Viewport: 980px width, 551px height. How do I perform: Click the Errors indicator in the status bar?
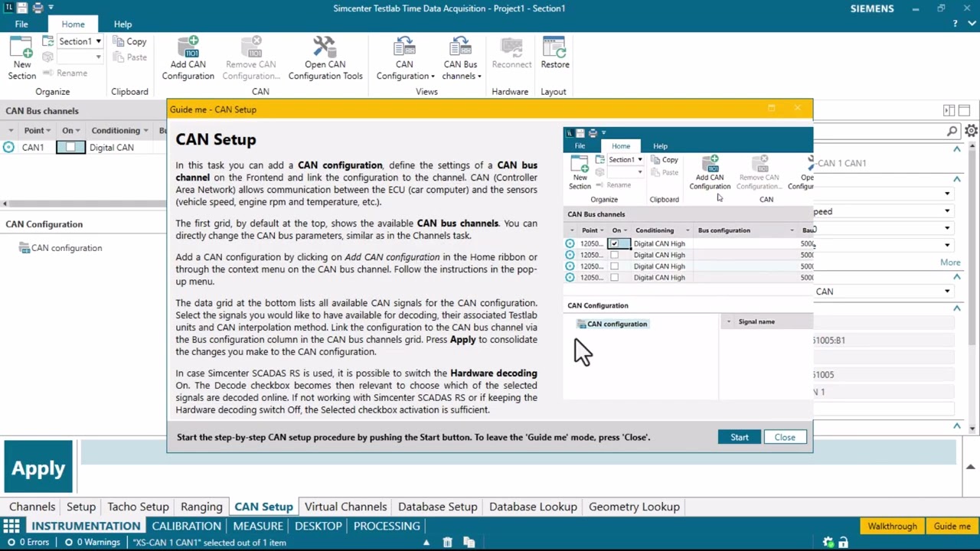click(x=28, y=543)
